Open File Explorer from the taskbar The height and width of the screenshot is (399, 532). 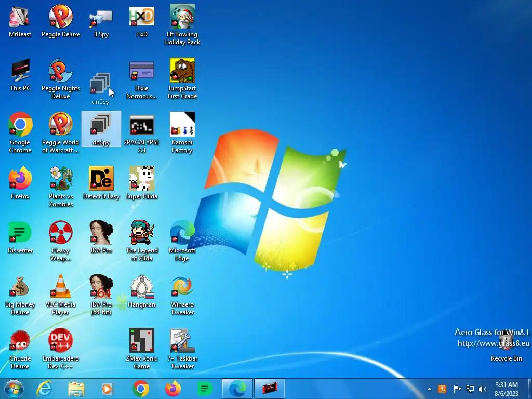(76, 389)
